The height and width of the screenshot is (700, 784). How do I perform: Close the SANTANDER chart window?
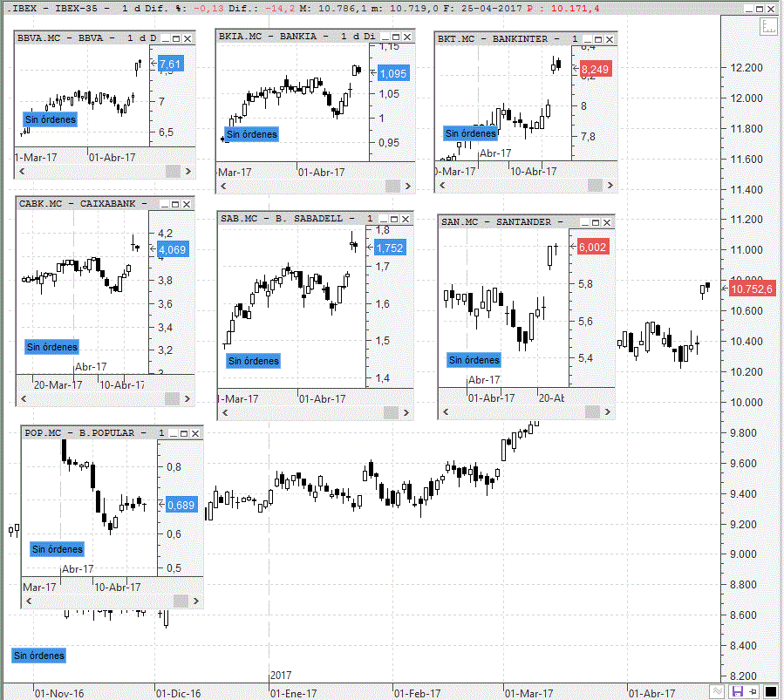pyautogui.click(x=607, y=222)
